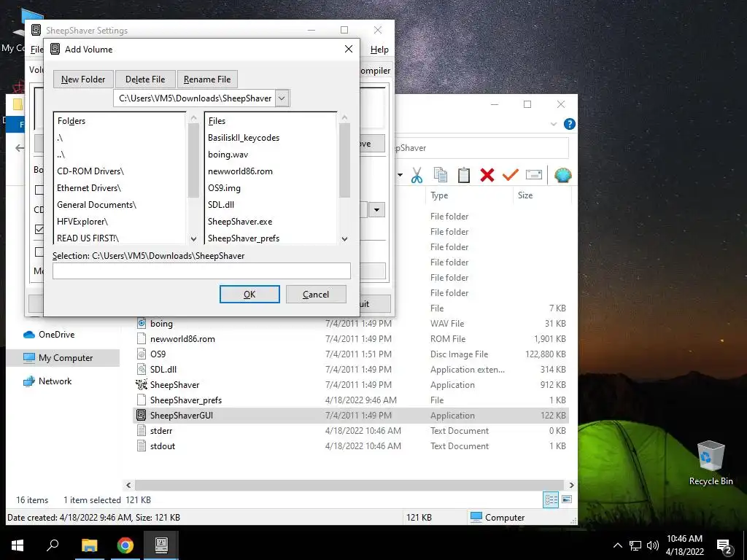Open the dropdown behind the Add Volume dialog
Viewport: 747px width, 560px height.
(x=376, y=209)
